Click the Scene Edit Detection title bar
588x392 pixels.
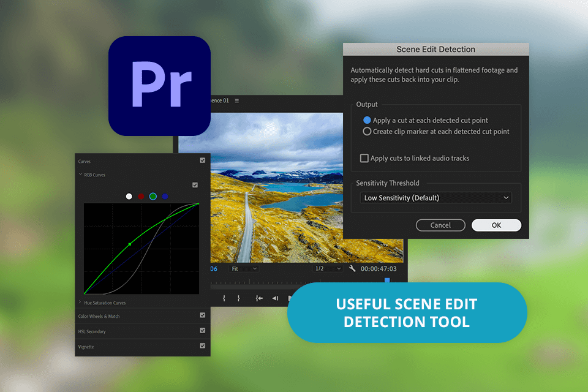[x=435, y=50]
